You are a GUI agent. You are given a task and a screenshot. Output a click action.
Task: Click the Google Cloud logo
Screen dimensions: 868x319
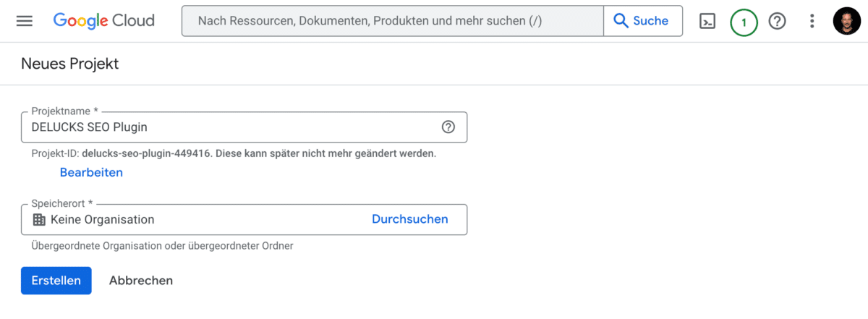coord(104,21)
